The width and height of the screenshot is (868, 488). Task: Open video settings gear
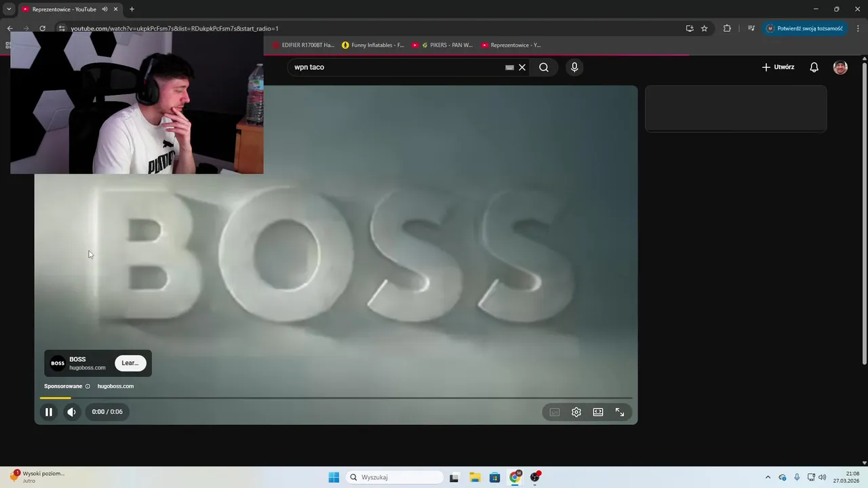tap(576, 412)
